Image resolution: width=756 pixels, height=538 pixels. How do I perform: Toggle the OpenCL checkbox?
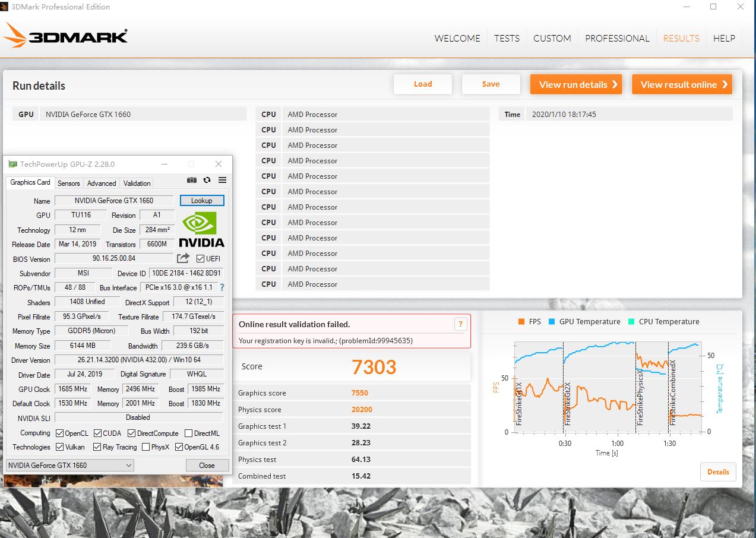pos(59,433)
